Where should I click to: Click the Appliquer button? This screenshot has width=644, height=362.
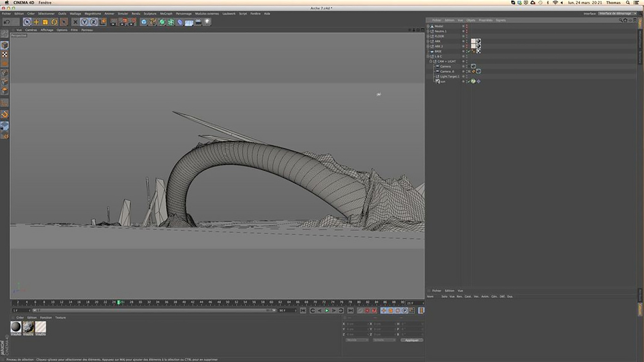412,340
